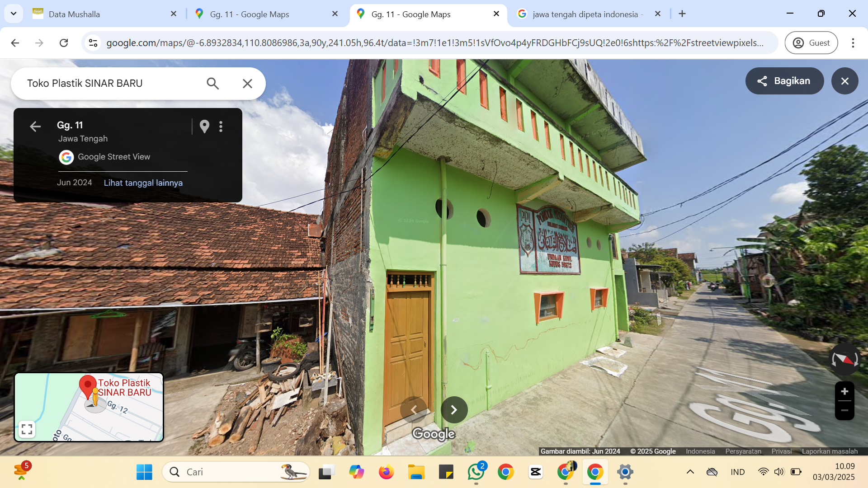Open Lihat tanggal lainnya link
Image resolution: width=868 pixels, height=488 pixels.
point(143,183)
